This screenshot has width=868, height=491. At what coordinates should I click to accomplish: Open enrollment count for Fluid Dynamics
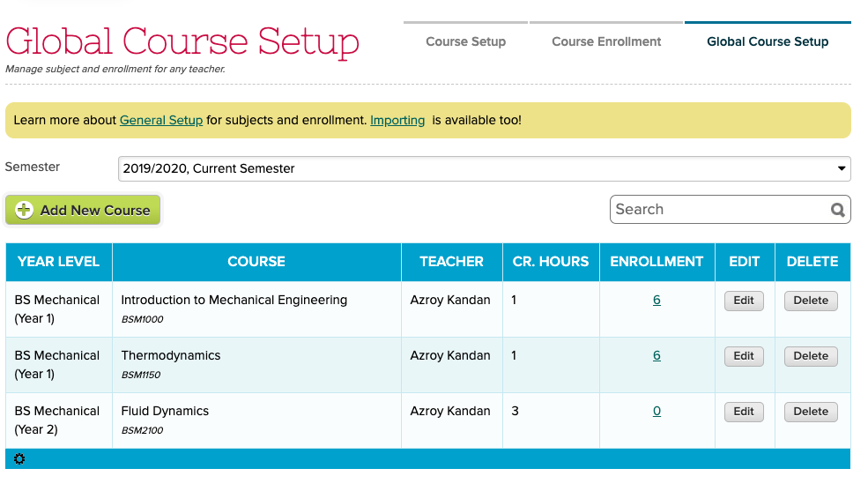tap(657, 412)
